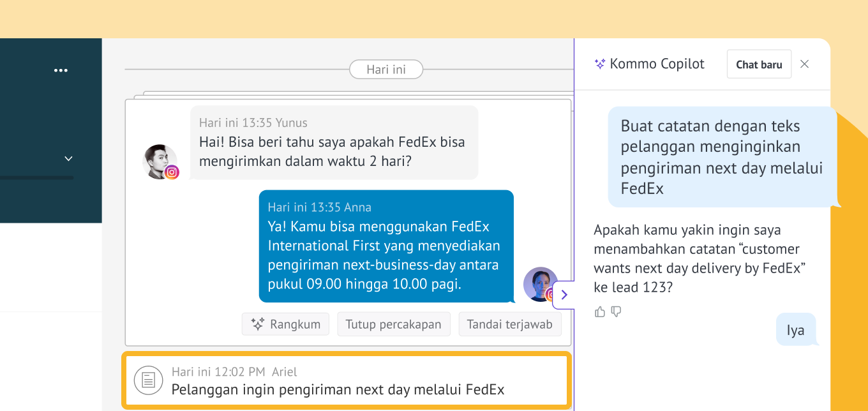Screen dimensions: 868x411
Task: Click Tutup percakapan to close the conversation
Action: (393, 324)
